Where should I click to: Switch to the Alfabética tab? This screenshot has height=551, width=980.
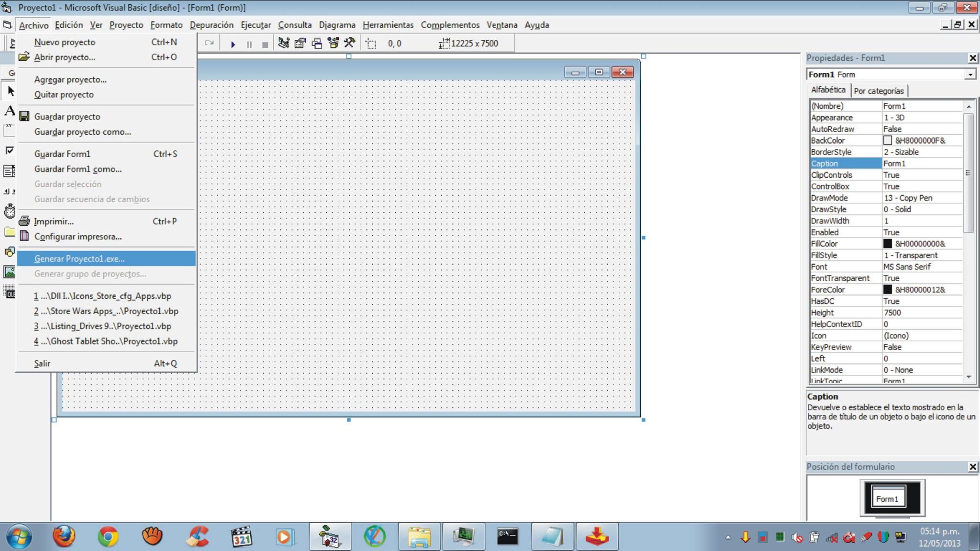click(x=828, y=90)
